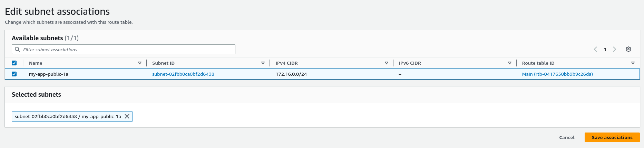644x148 pixels.
Task: Click the my-app-public-1a name cell
Action: 49,74
